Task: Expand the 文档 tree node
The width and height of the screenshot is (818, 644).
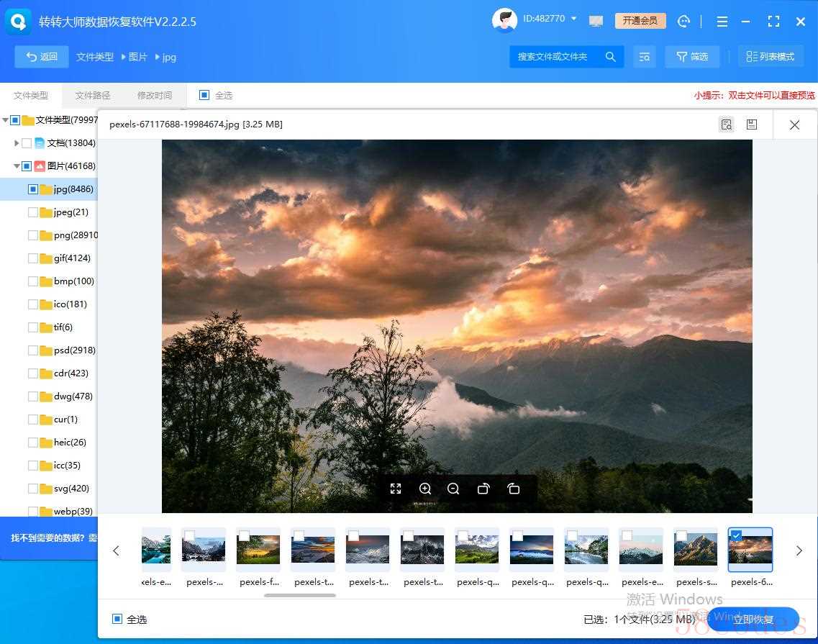Action: point(17,143)
